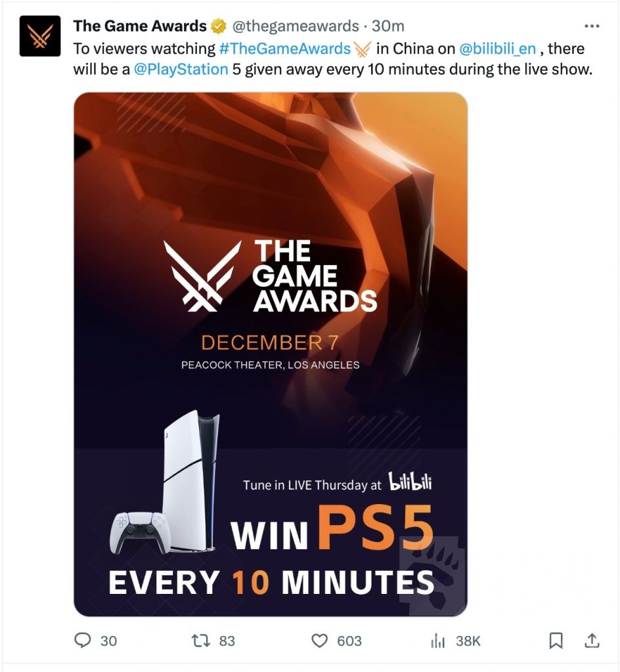Open #TheGameAwards hashtag link
Viewport: 620px width, 672px height.
click(284, 49)
